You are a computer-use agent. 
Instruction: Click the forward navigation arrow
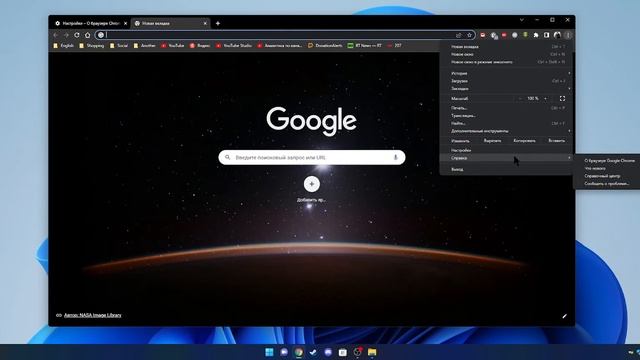(x=66, y=35)
